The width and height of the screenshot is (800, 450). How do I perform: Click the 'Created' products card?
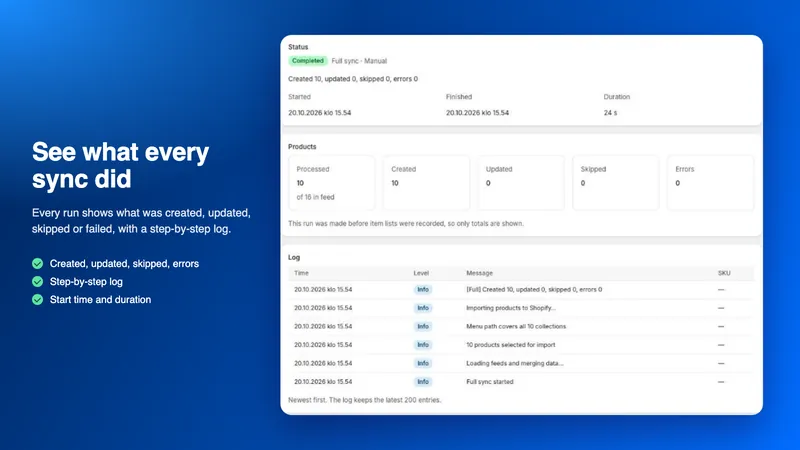pos(427,183)
